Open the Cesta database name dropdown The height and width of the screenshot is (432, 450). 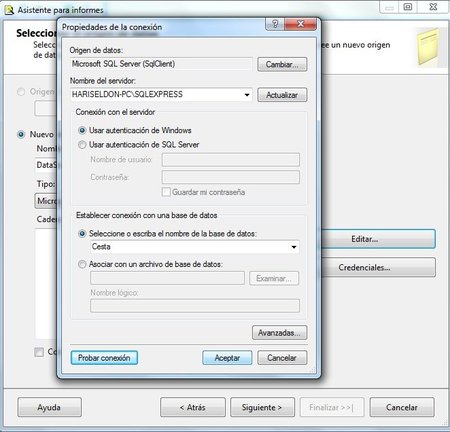point(294,247)
